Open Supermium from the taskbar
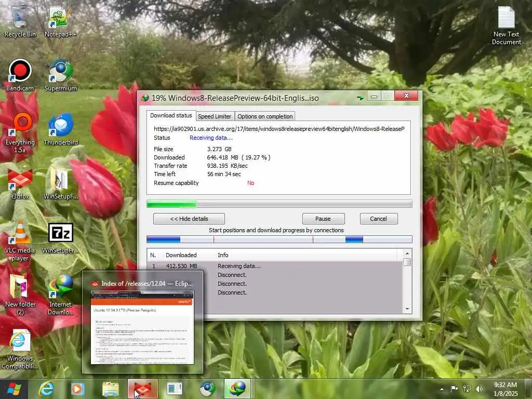The image size is (532, 399). (x=207, y=389)
